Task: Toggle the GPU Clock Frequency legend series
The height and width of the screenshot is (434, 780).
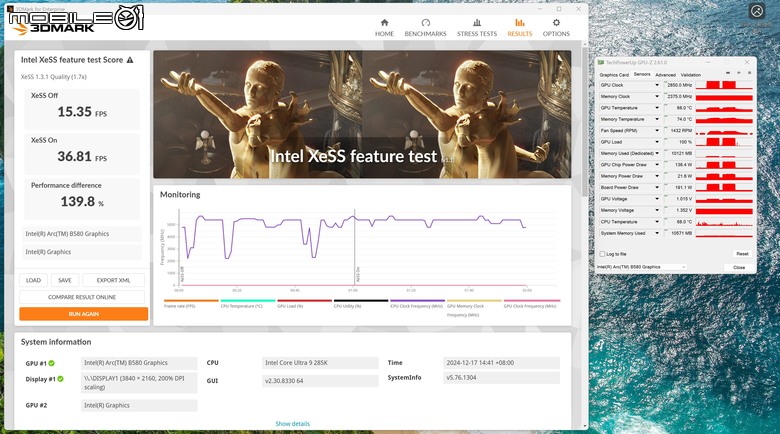Action: (531, 304)
